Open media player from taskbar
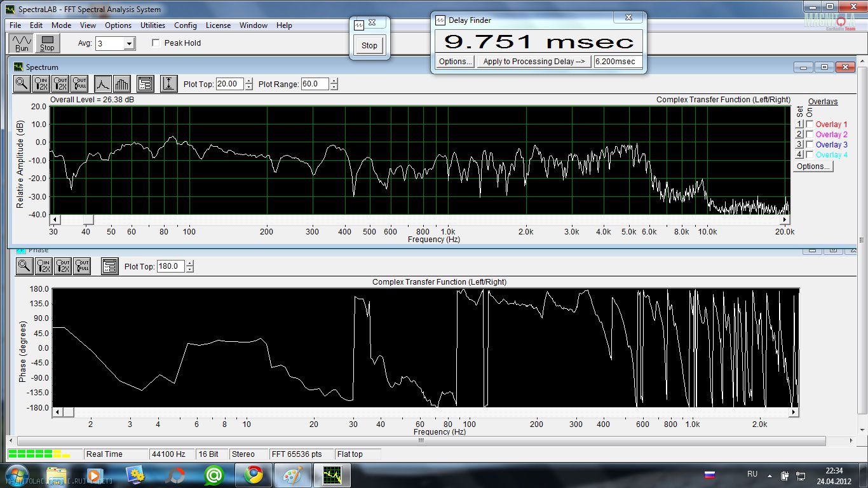 (95, 475)
